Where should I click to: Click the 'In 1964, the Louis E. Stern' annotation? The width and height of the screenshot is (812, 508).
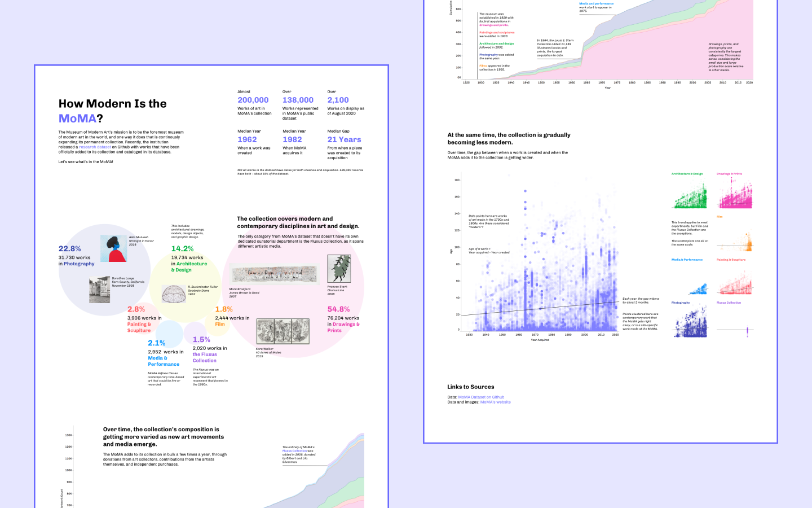click(555, 48)
